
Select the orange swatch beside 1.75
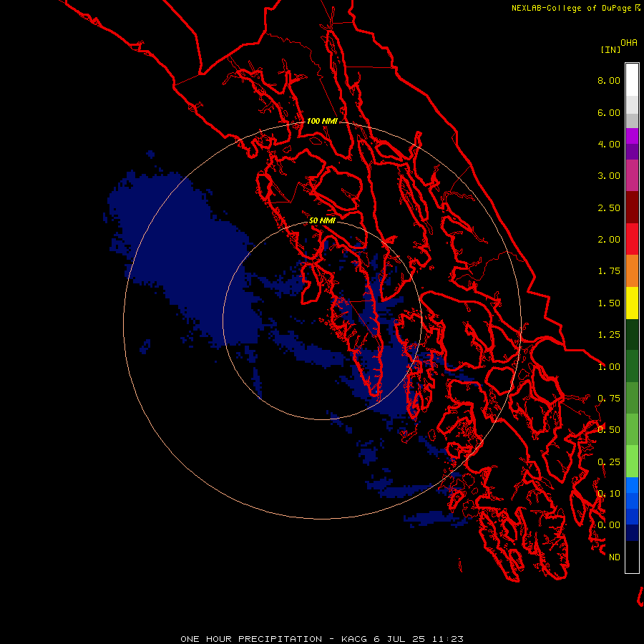[632, 271]
